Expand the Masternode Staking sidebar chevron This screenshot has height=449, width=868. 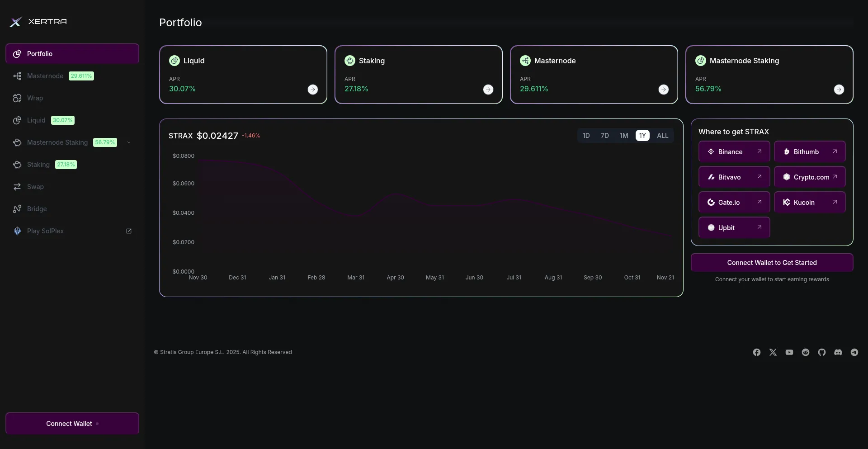tap(129, 142)
